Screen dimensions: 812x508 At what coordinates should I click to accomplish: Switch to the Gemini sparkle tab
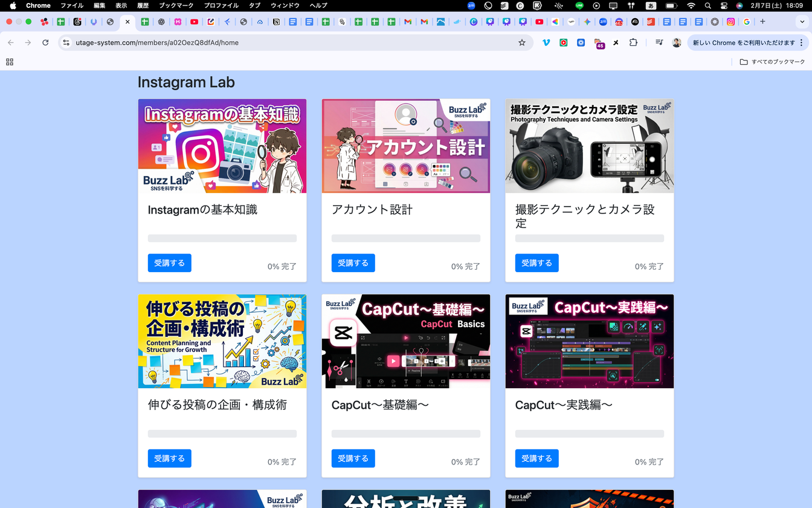coord(587,22)
